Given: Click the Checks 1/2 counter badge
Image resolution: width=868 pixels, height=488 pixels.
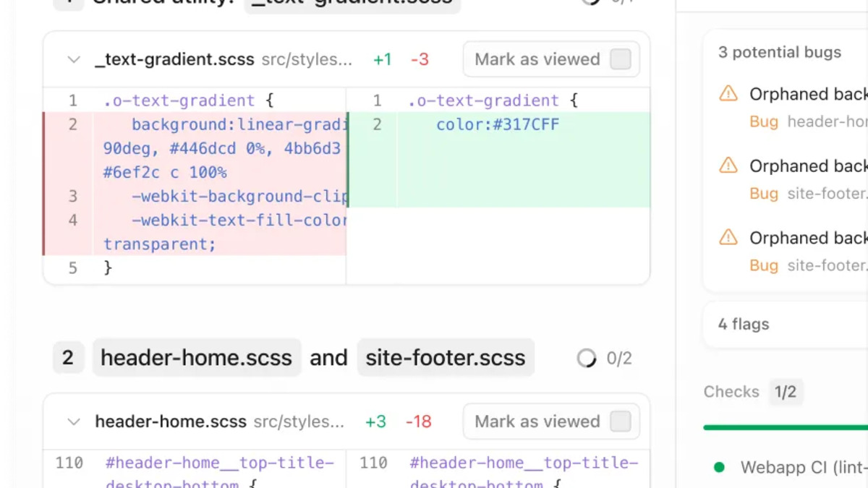Looking at the screenshot, I should [x=786, y=392].
